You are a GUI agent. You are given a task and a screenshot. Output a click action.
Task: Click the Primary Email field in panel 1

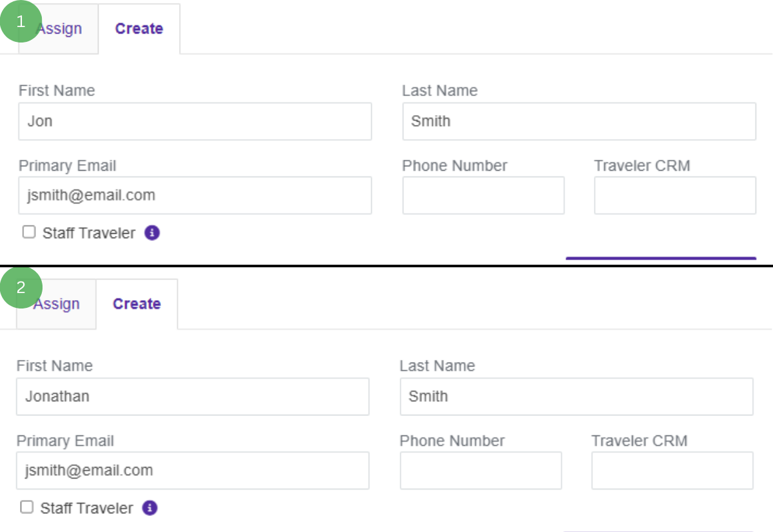point(195,195)
